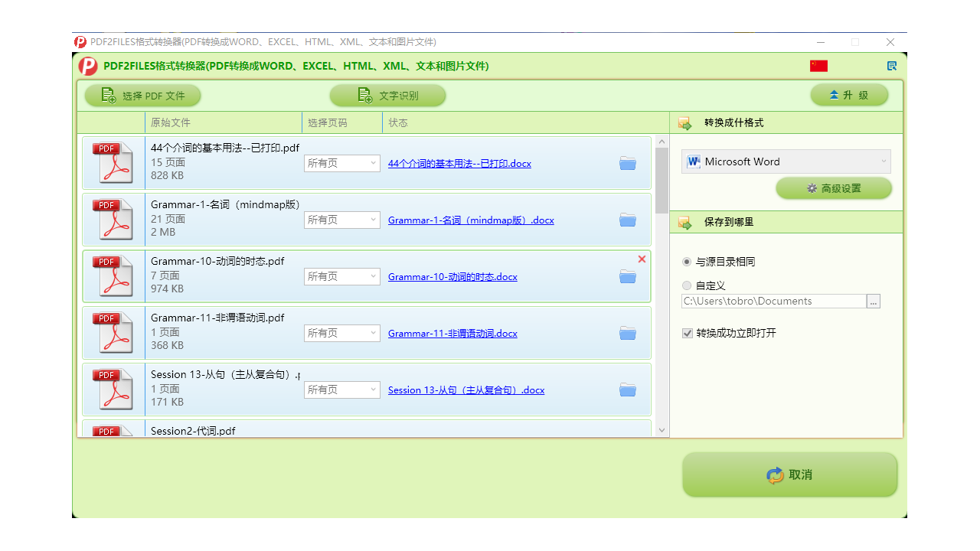This screenshot has height=551, width=980.
Task: Open the folder icon for Session 13-从句 row
Action: coord(627,390)
